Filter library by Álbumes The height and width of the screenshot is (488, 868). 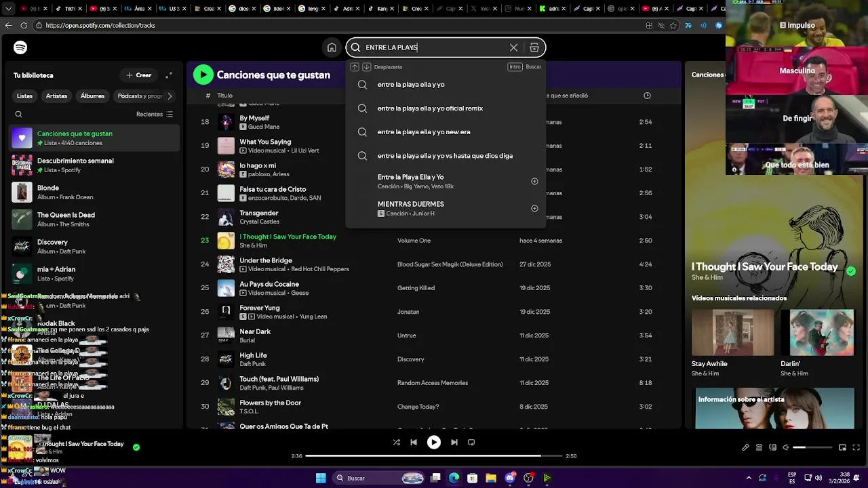coord(92,96)
